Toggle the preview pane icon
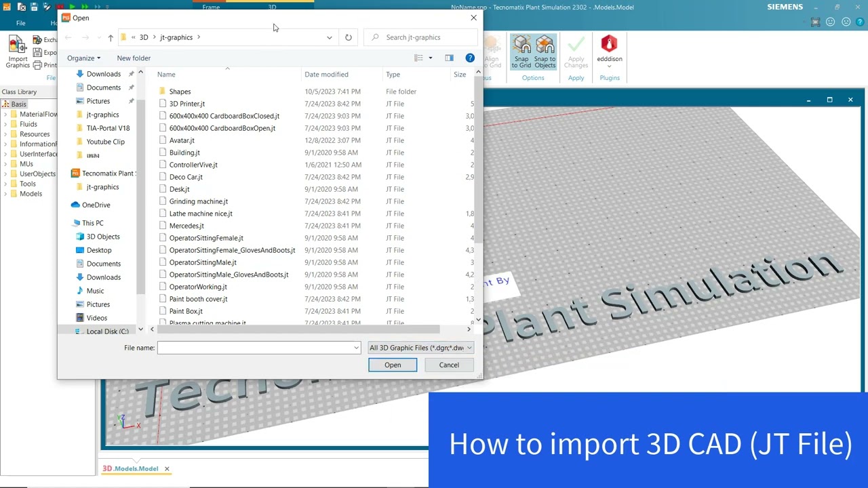868x488 pixels. pos(449,58)
